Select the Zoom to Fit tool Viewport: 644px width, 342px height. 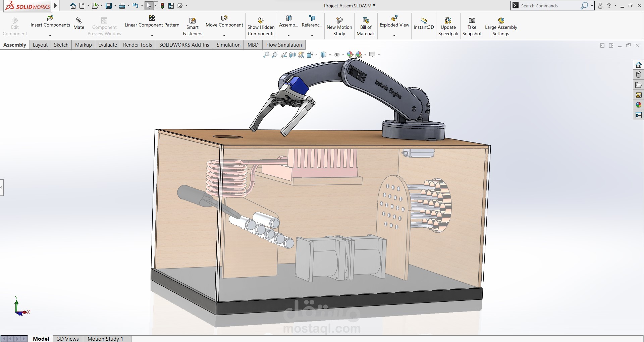point(266,55)
